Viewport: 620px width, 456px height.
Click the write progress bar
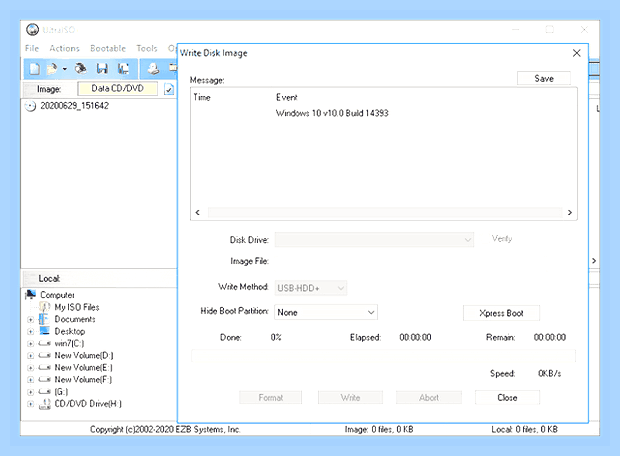(383, 356)
